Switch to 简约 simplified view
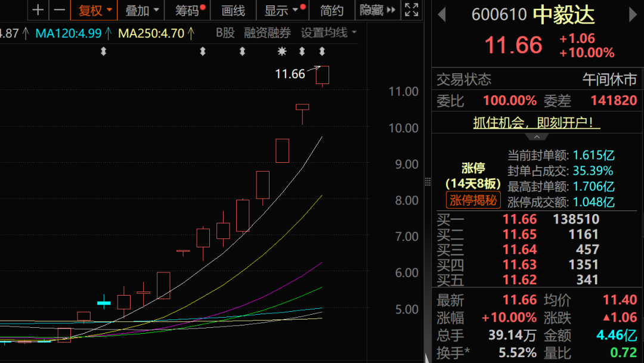The height and width of the screenshot is (363, 644). coord(332,10)
